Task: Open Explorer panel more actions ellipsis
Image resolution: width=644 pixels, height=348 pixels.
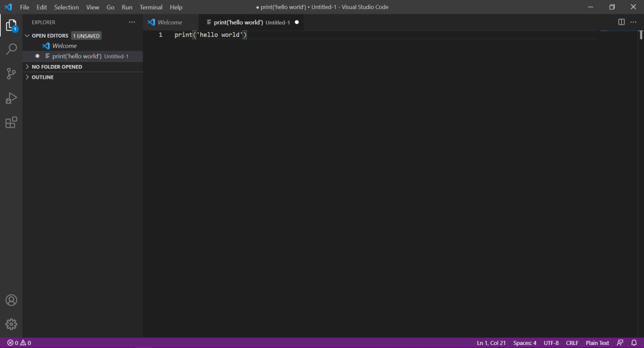Action: [132, 22]
